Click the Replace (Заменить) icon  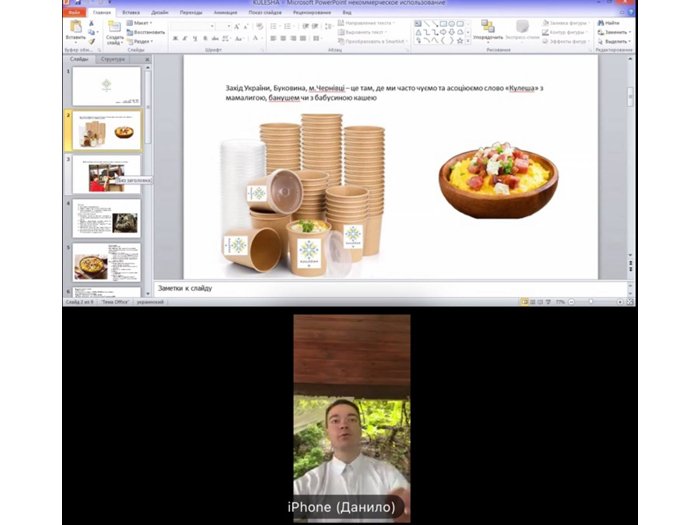coord(611,31)
